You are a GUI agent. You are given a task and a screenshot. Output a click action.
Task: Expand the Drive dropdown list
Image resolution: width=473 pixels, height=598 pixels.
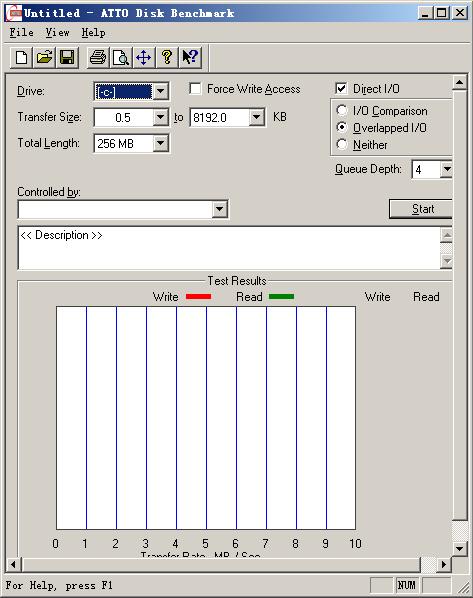click(x=161, y=91)
